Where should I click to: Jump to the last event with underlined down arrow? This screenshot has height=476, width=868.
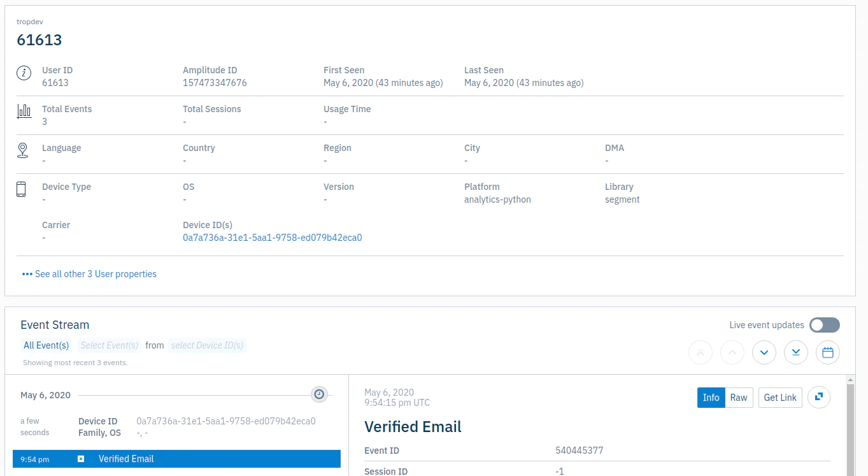[795, 352]
